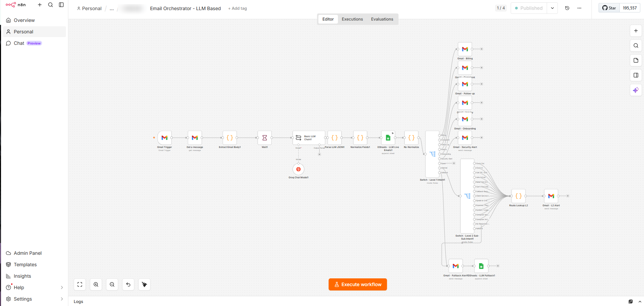
Task: Add a node after Gmail - Billing output
Action: [481, 49]
